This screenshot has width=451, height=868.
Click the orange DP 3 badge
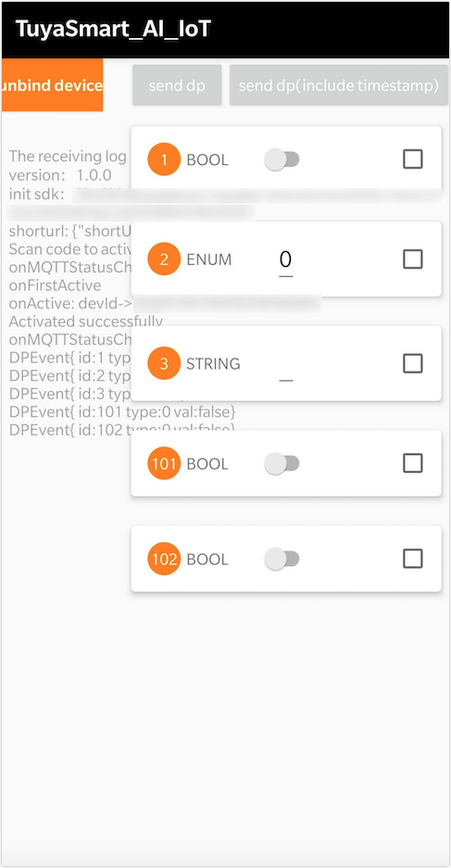click(164, 364)
